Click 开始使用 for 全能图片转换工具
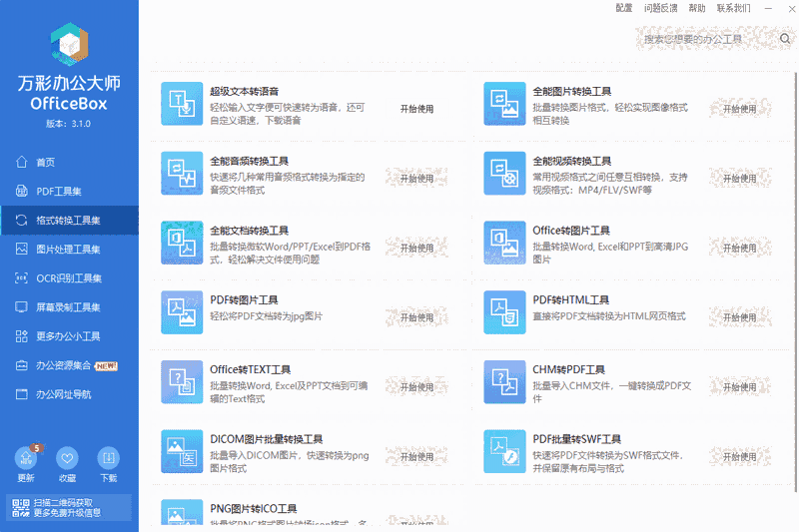Viewport: 799px width, 532px height. tap(740, 109)
